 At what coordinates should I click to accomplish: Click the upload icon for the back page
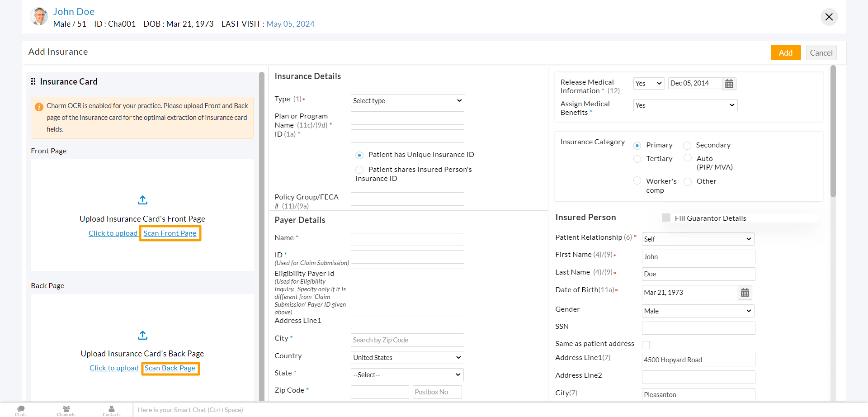click(142, 335)
